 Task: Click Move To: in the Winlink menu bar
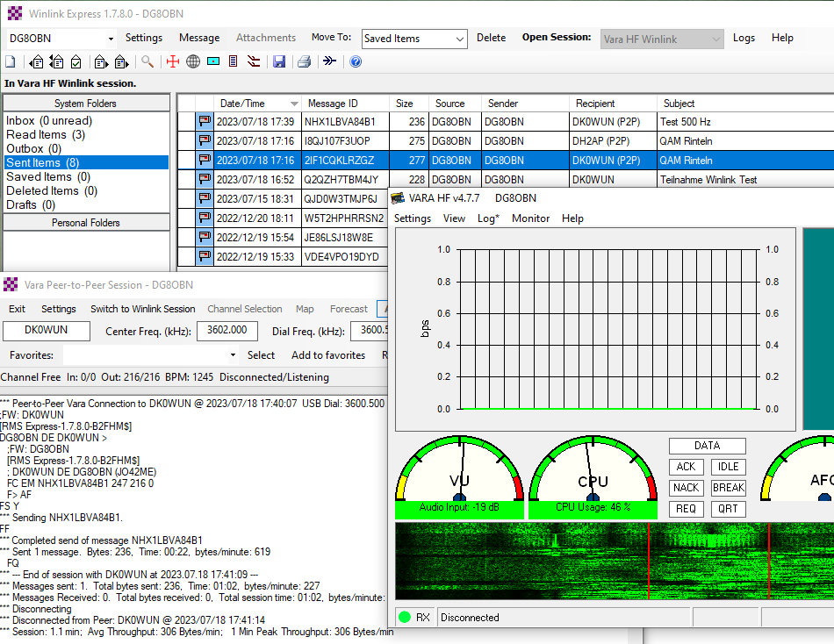[331, 37]
